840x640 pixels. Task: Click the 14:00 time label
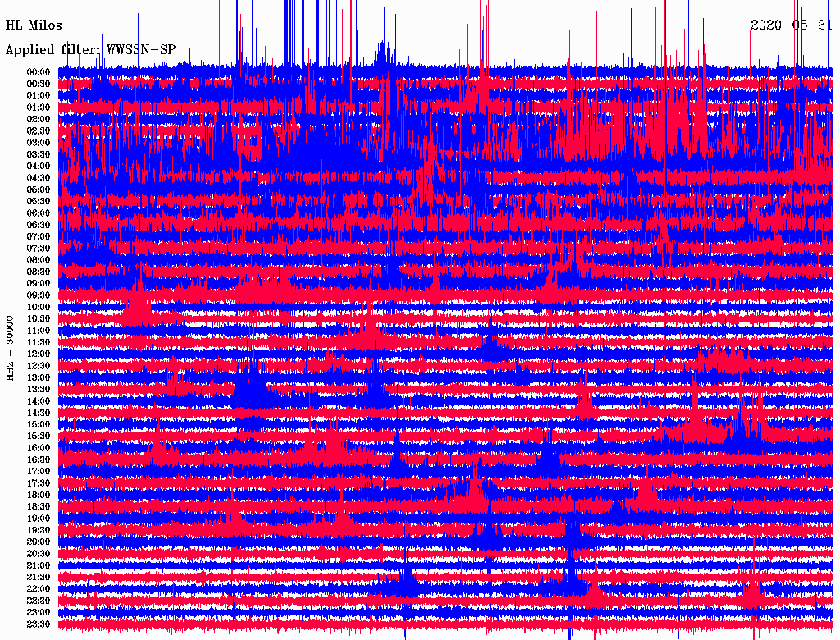pos(39,401)
